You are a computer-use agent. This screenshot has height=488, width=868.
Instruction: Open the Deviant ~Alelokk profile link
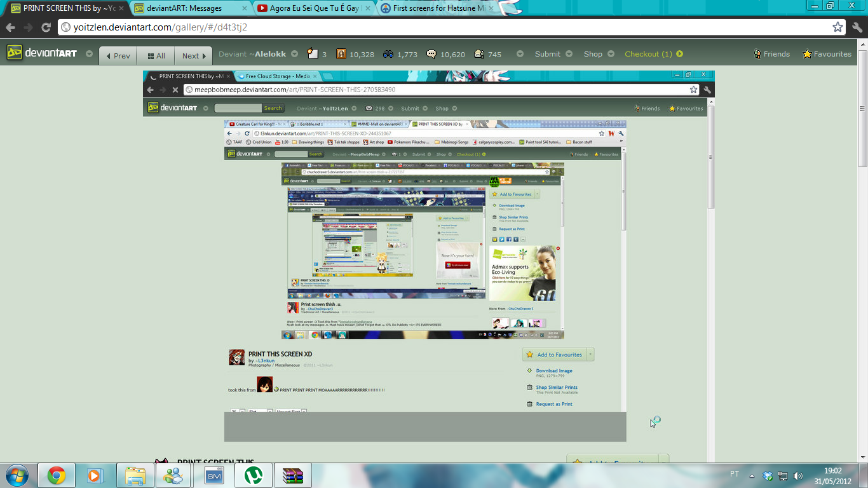[x=252, y=54]
